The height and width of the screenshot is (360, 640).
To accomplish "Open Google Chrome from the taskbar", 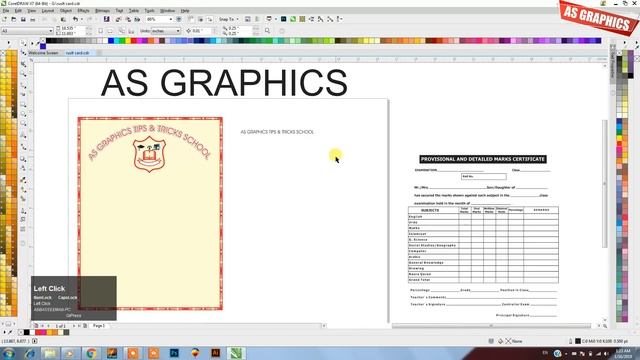I will click(91, 353).
